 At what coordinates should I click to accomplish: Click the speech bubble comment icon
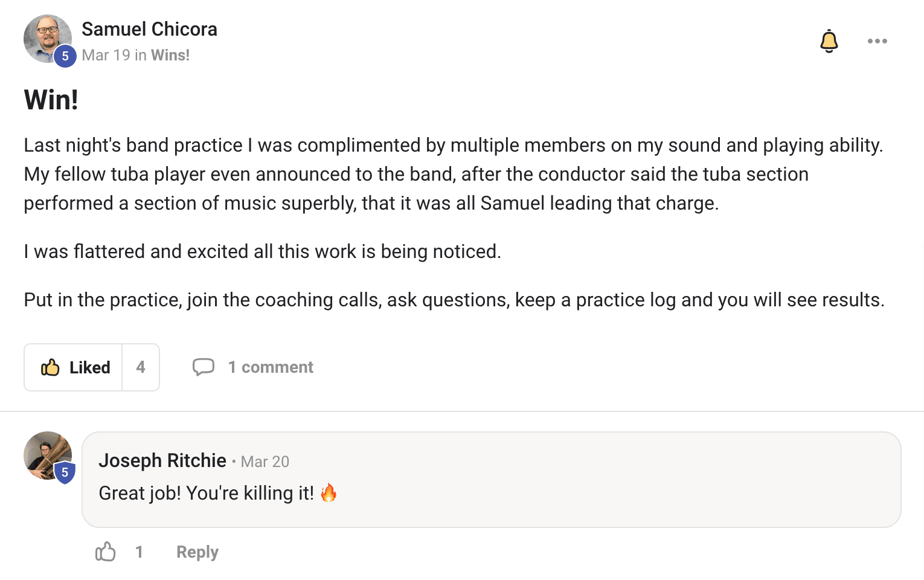[204, 367]
